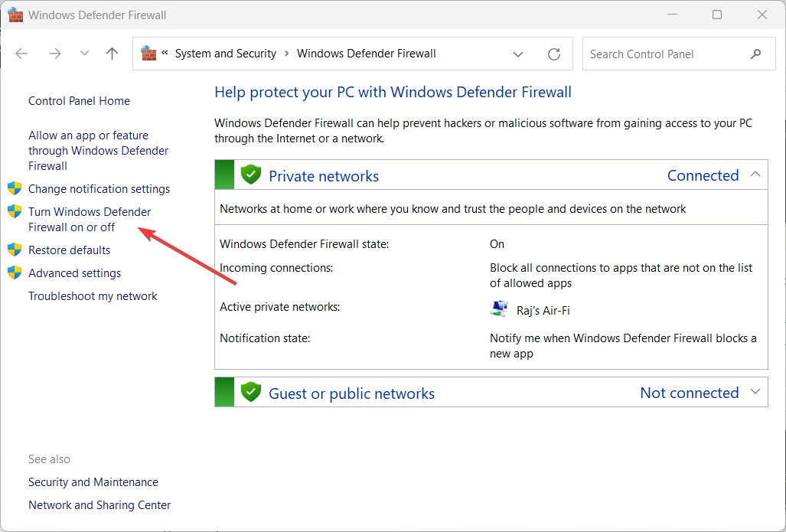Click the firewall icon in address bar
The image size is (786, 532).
(148, 53)
